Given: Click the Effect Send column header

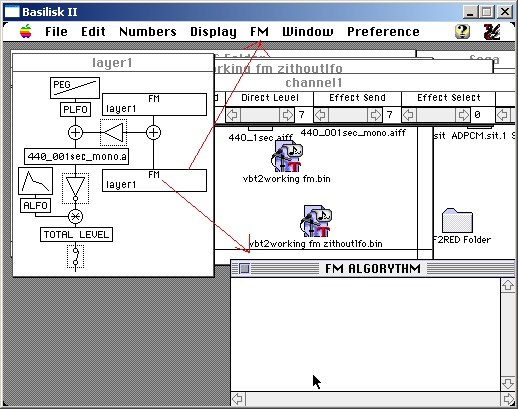Looking at the screenshot, I should (x=357, y=98).
